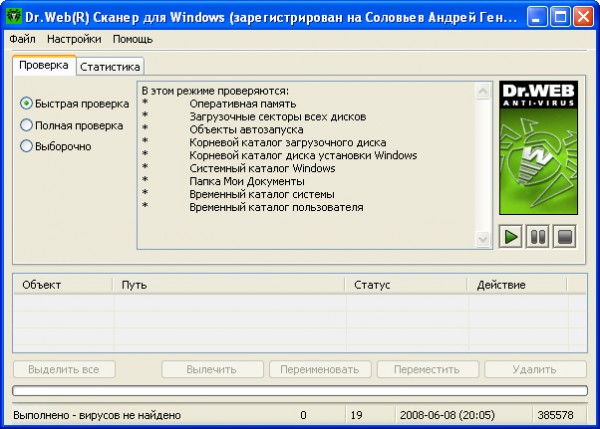Stop the scan with the square stop button
Image resolution: width=600 pixels, height=429 pixels.
pyautogui.click(x=565, y=237)
